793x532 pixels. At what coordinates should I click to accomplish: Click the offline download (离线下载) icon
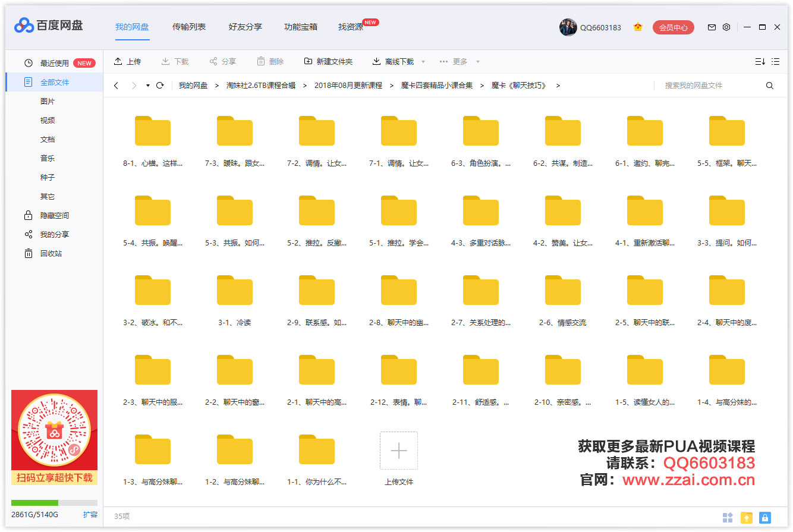[x=376, y=61]
